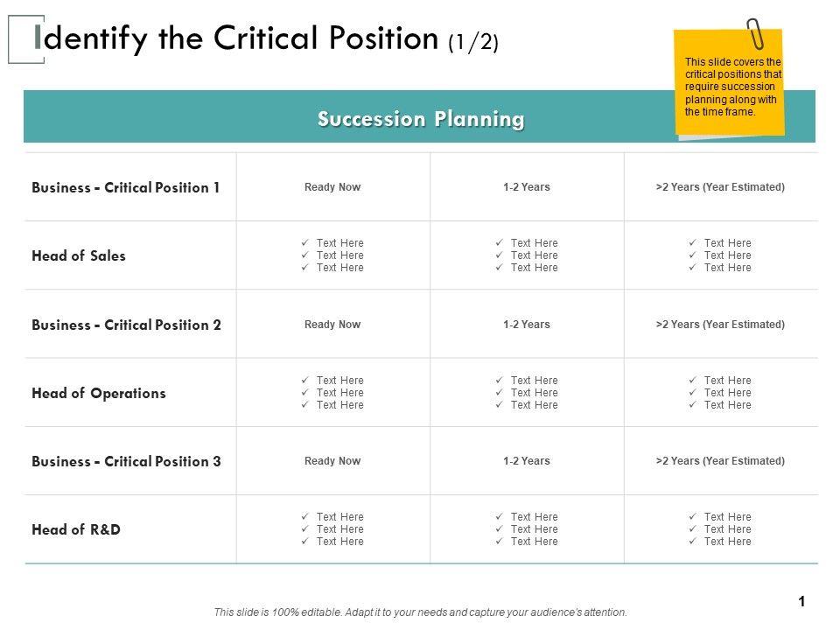Select Business - Critical Position 3 label
Viewport: 840px width, 630px height.
point(126,461)
